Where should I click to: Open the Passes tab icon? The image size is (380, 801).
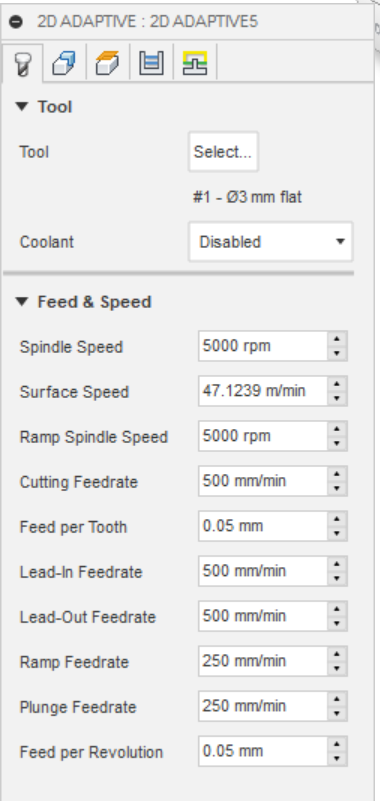point(151,63)
